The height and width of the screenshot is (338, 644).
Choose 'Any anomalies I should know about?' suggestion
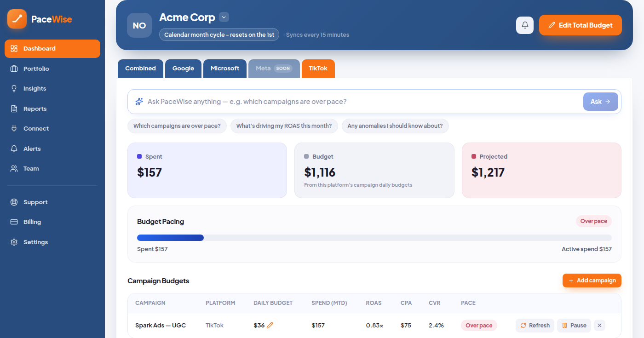tap(395, 126)
